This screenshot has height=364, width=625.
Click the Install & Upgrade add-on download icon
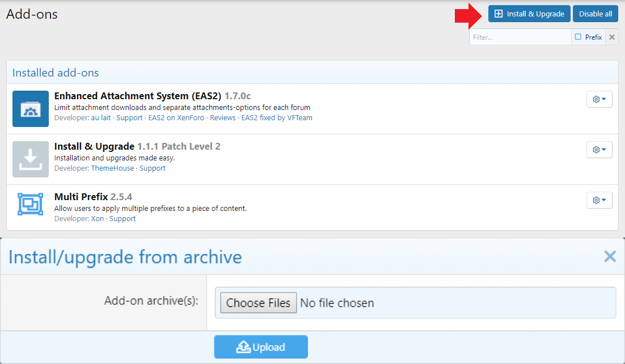click(x=31, y=159)
